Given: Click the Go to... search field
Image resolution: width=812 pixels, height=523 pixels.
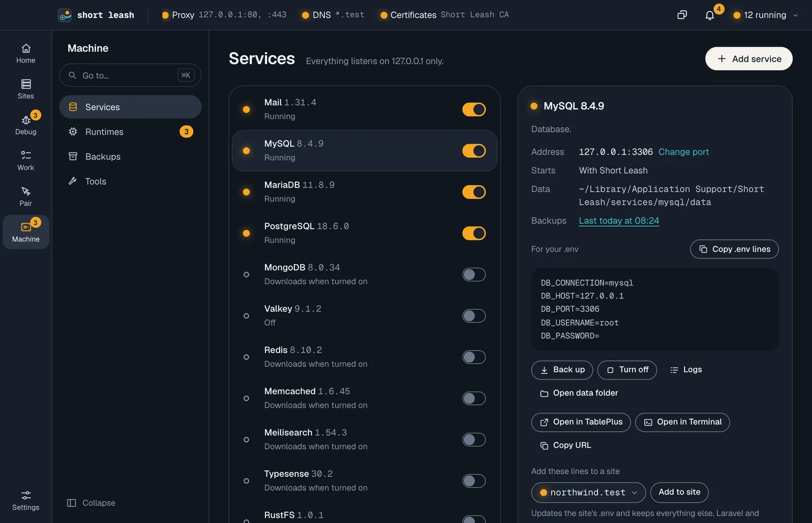Looking at the screenshot, I should tap(130, 75).
